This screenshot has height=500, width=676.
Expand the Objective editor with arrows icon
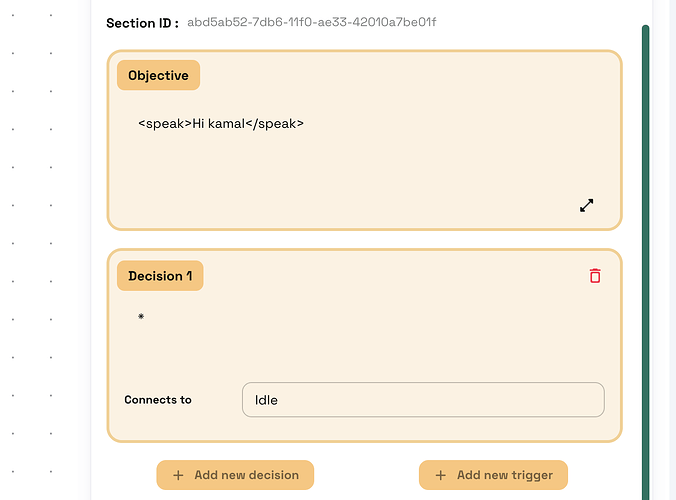point(587,205)
